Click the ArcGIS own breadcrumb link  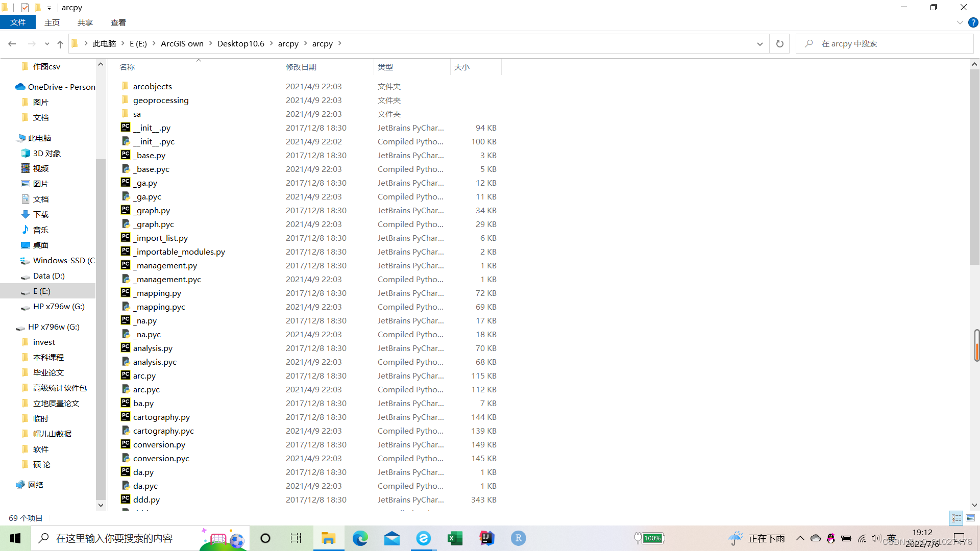pyautogui.click(x=182, y=43)
